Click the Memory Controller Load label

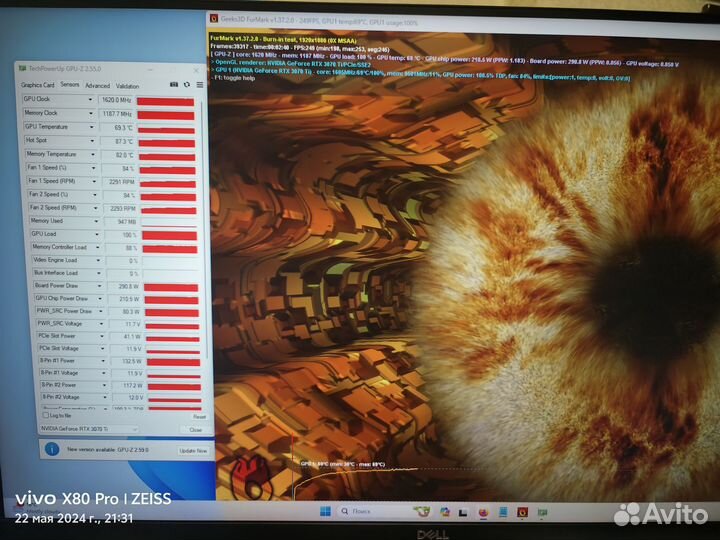click(59, 247)
